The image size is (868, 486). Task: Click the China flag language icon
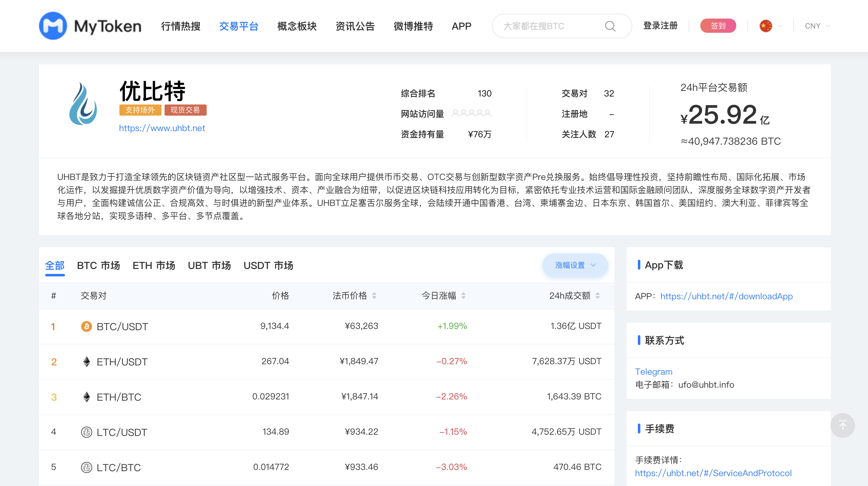(766, 26)
